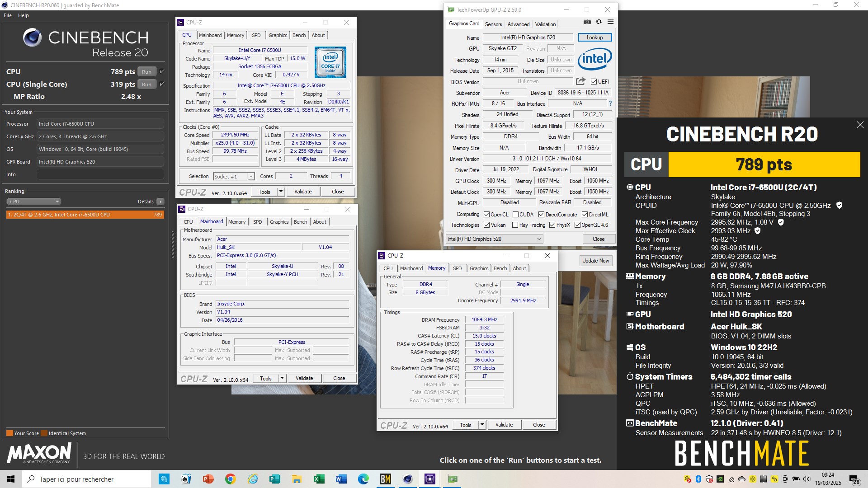Run the Cinebench CPU multi-core test
The image size is (868, 488).
(146, 72)
